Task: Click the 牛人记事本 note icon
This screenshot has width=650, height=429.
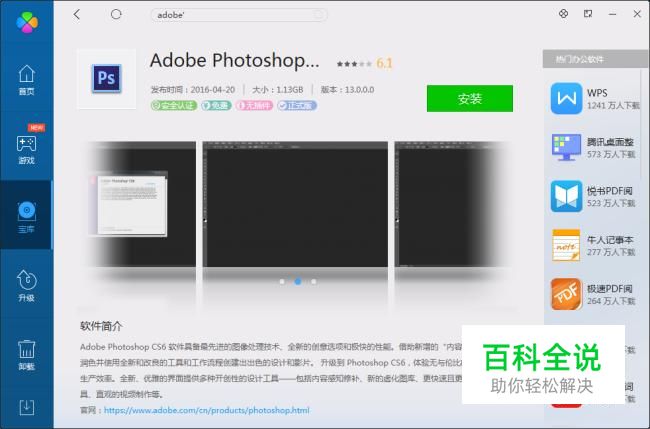Action: click(566, 245)
